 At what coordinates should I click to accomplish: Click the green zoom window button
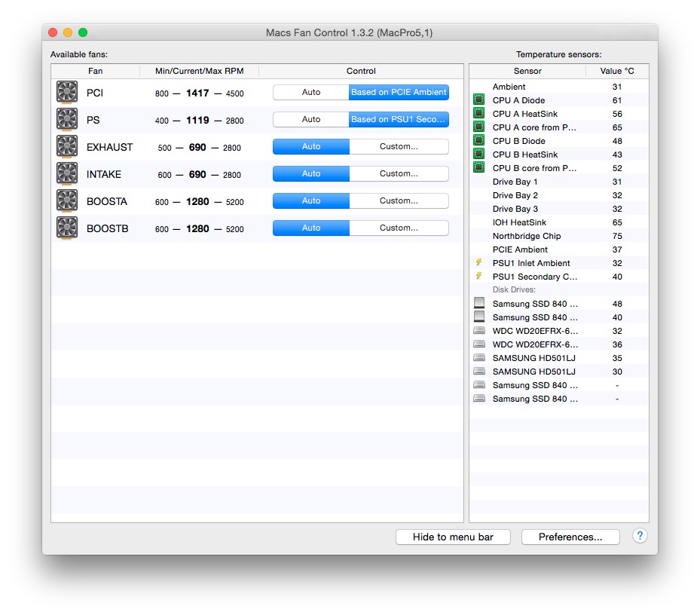point(83,32)
